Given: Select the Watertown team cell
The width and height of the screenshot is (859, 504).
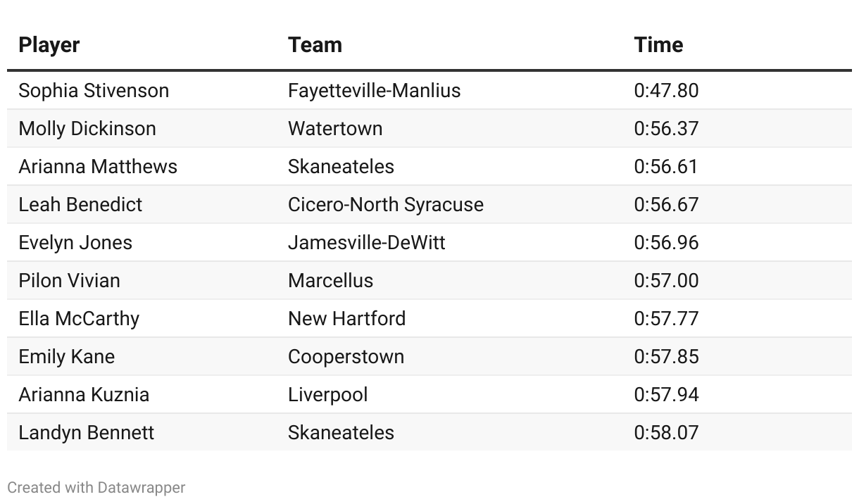Looking at the screenshot, I should coord(335,129).
